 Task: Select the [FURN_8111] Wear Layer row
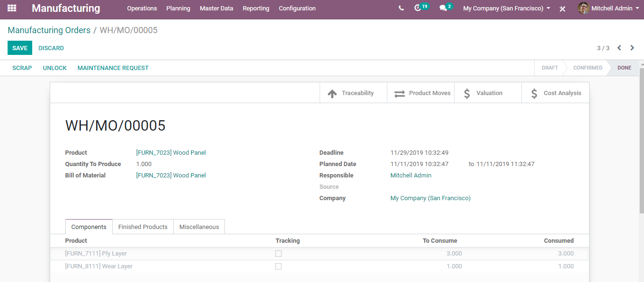click(320, 266)
